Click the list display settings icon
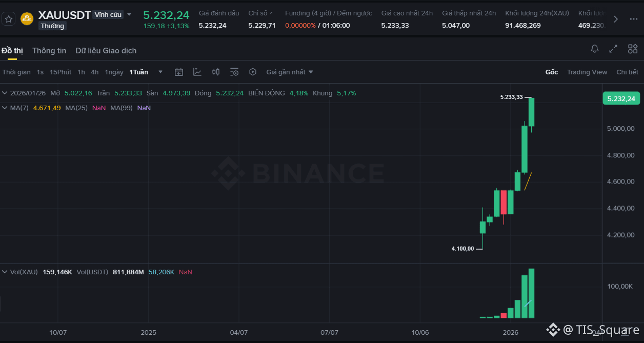This screenshot has height=343, width=644. (x=234, y=72)
